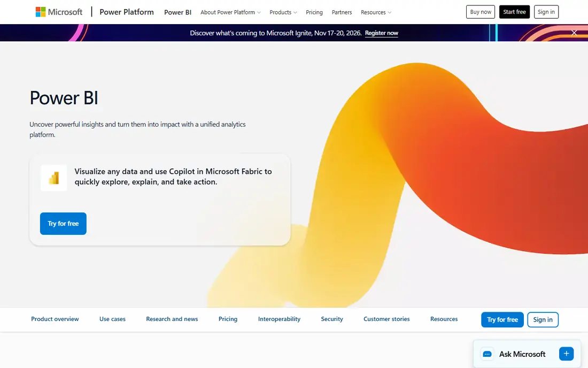Open the Partners page
This screenshot has height=368, width=588.
tap(342, 12)
